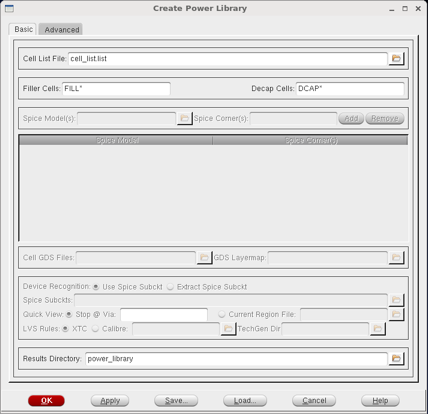The image size is (428, 415).
Task: Select the Extract Spice Subckt radio option
Action: tap(170, 287)
